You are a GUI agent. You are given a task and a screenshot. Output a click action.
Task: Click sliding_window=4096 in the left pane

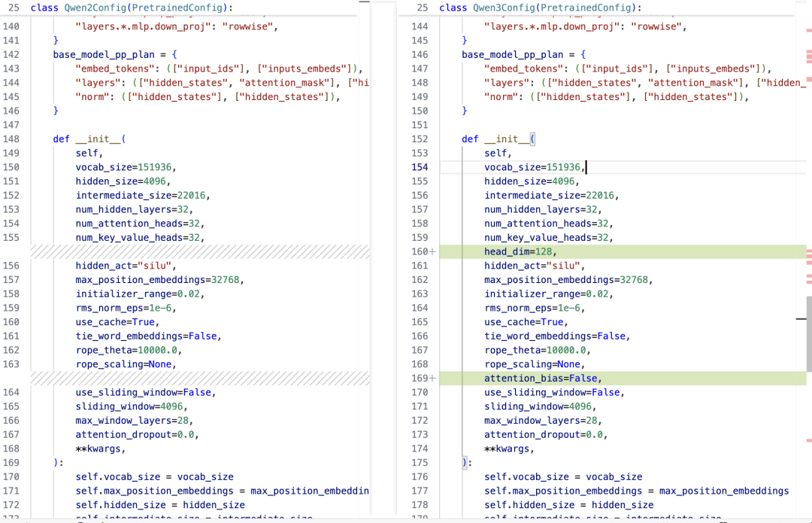(x=132, y=406)
